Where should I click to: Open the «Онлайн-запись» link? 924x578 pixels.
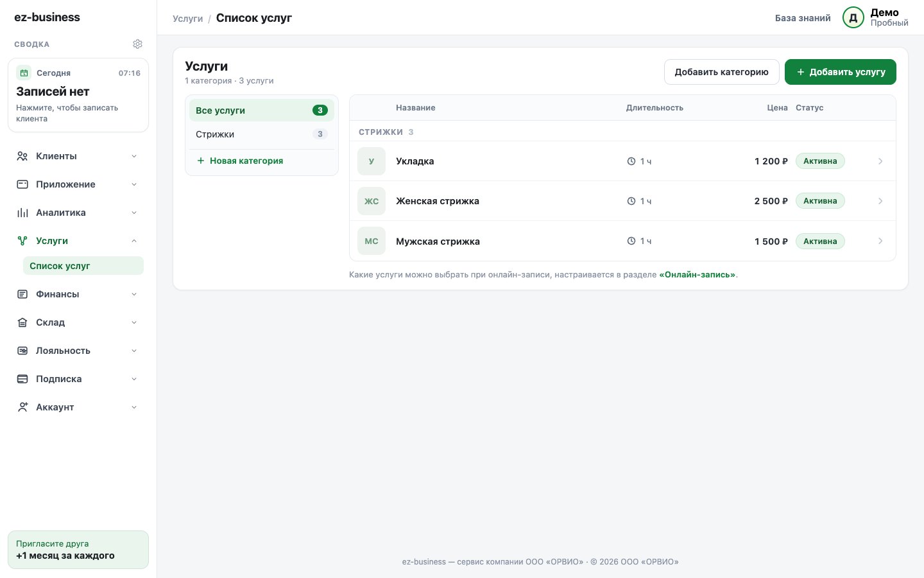tap(697, 274)
